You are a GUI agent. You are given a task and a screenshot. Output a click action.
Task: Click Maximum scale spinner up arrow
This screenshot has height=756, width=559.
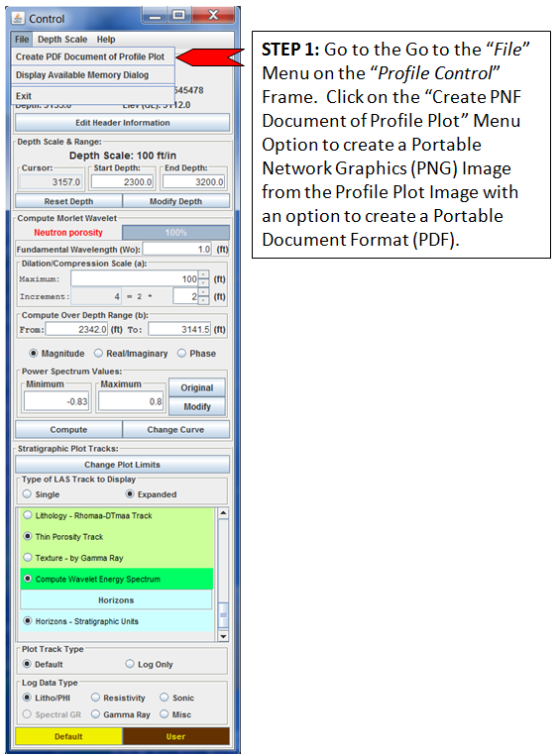click(x=204, y=274)
